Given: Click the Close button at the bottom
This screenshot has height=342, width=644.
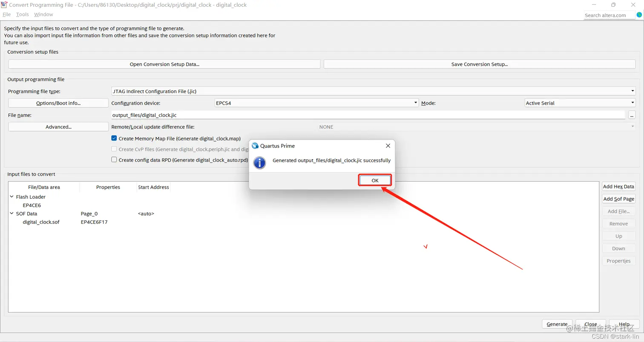Looking at the screenshot, I should [591, 324].
